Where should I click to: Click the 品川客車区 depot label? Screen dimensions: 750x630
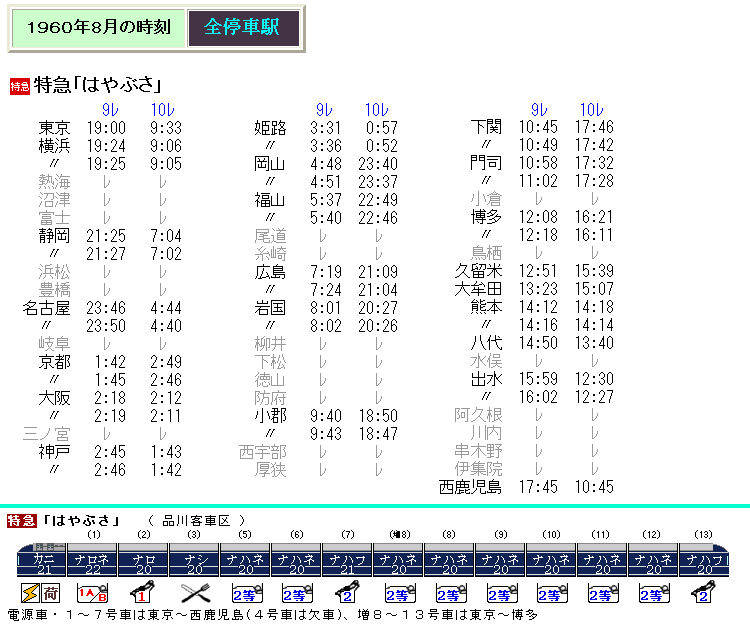196,520
